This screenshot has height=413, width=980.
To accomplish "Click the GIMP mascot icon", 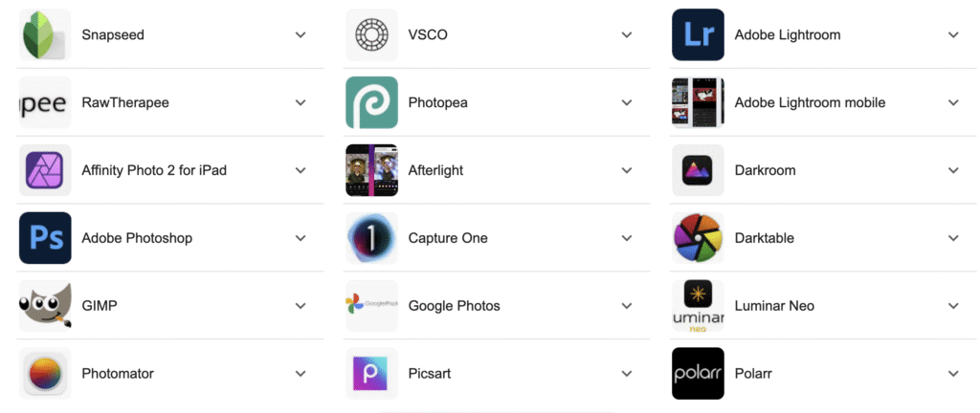I will [45, 306].
